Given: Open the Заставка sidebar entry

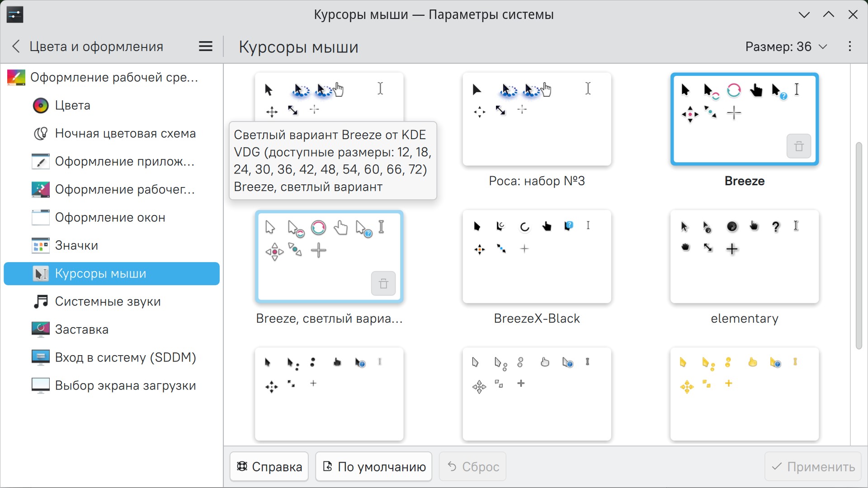Looking at the screenshot, I should (81, 330).
